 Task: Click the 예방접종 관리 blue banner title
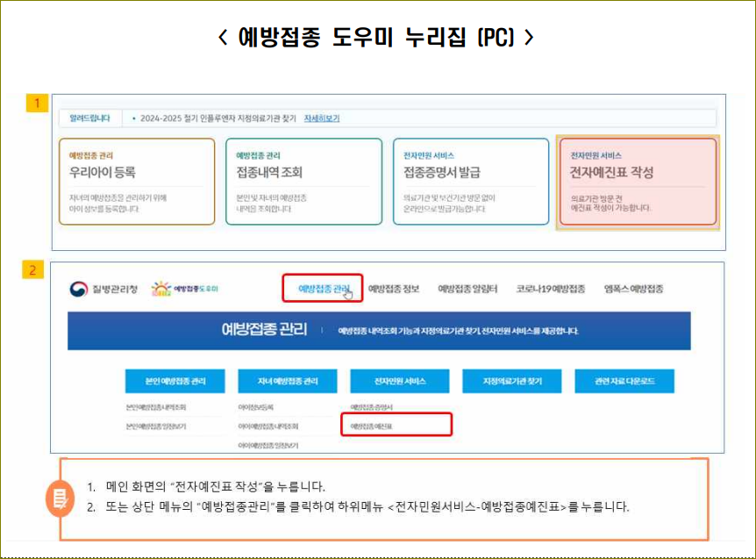(x=264, y=329)
